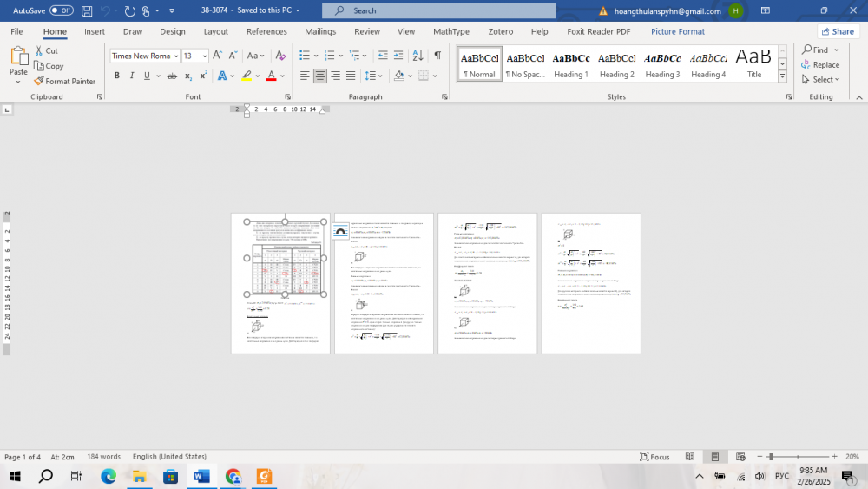Expand the Styles gallery

click(782, 76)
